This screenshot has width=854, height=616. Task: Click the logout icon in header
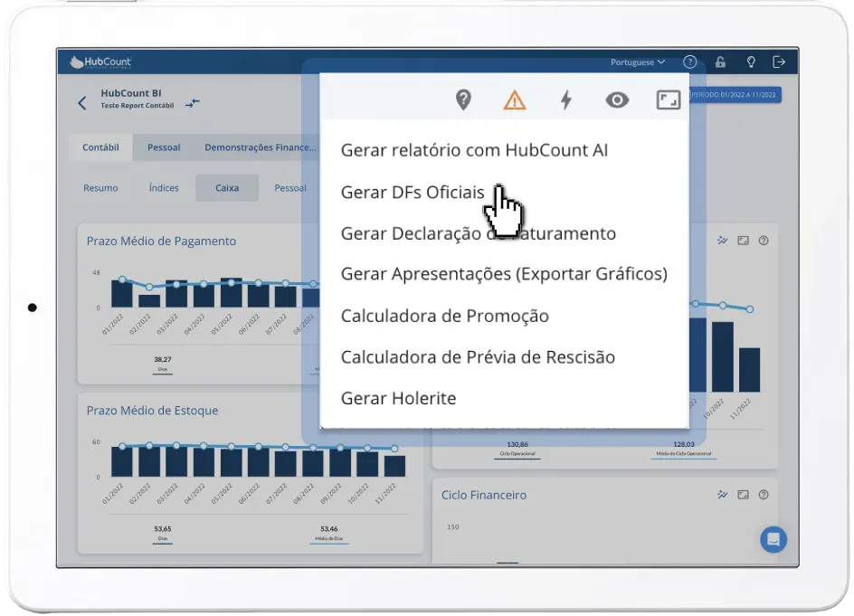[779, 62]
